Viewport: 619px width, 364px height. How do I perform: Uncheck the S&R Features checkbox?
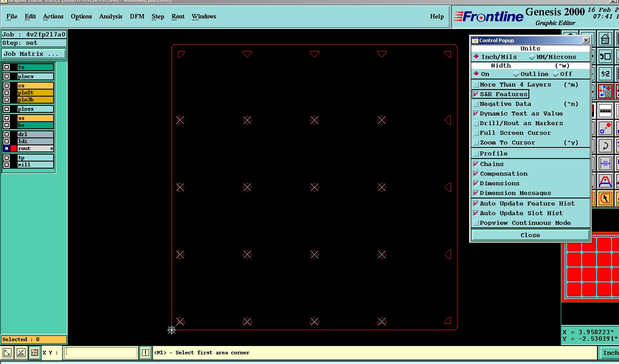pyautogui.click(x=476, y=94)
